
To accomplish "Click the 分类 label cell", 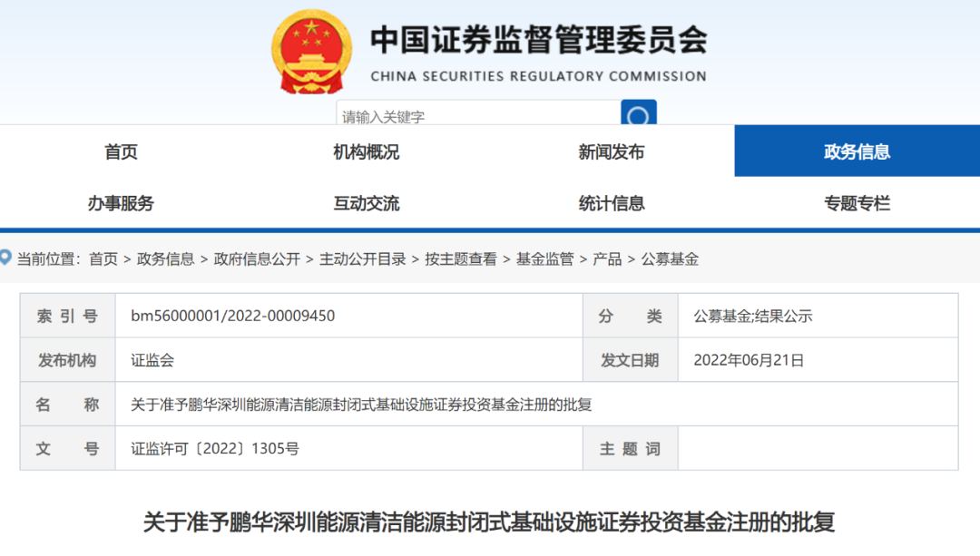I will tap(631, 317).
